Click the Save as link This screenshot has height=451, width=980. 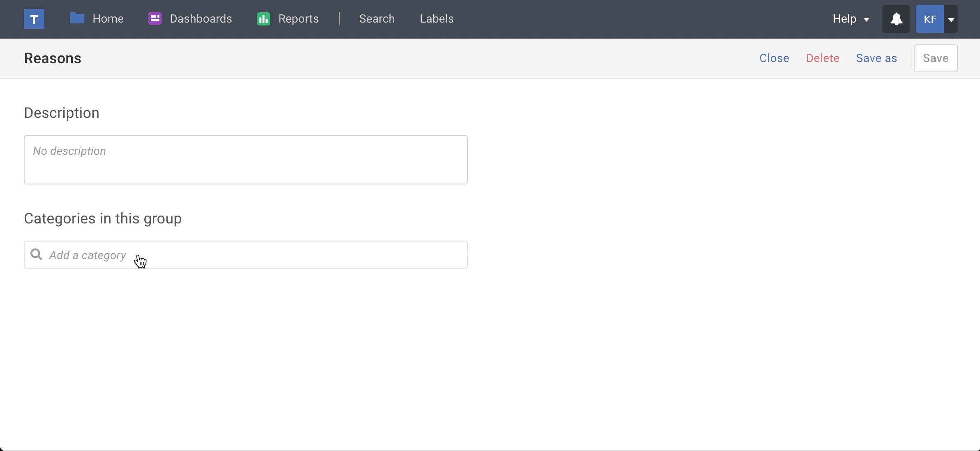(876, 58)
